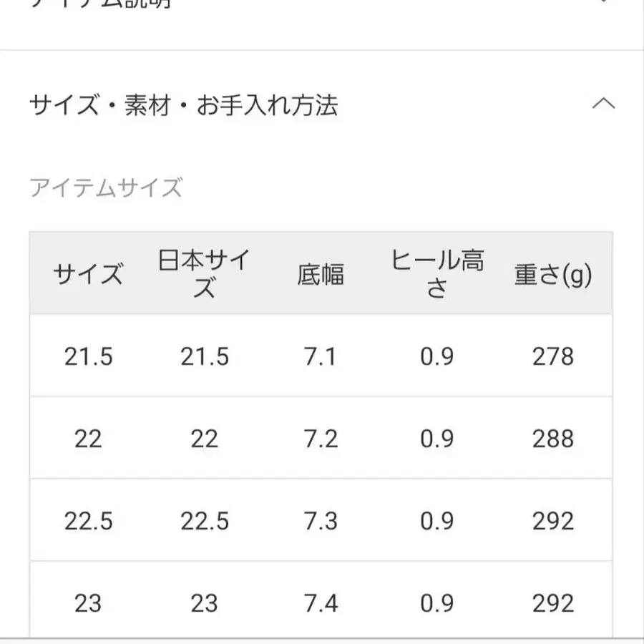The image size is (644, 644).
Task: Select 21.5 in the first サイズ column
Action: click(88, 356)
